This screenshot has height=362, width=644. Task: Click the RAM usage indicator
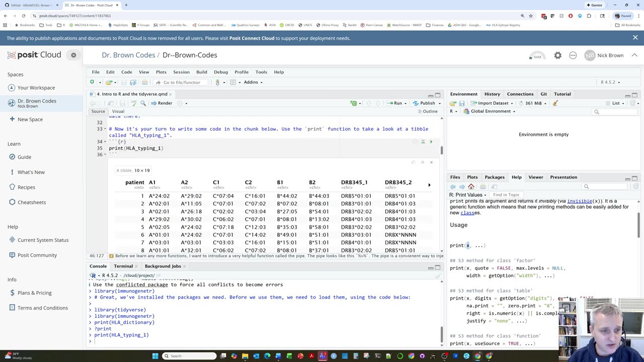click(537, 55)
